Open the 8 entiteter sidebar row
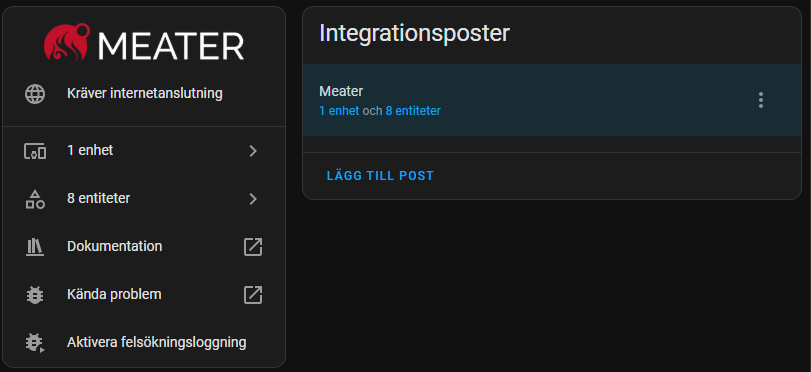The height and width of the screenshot is (372, 811). pos(144,199)
